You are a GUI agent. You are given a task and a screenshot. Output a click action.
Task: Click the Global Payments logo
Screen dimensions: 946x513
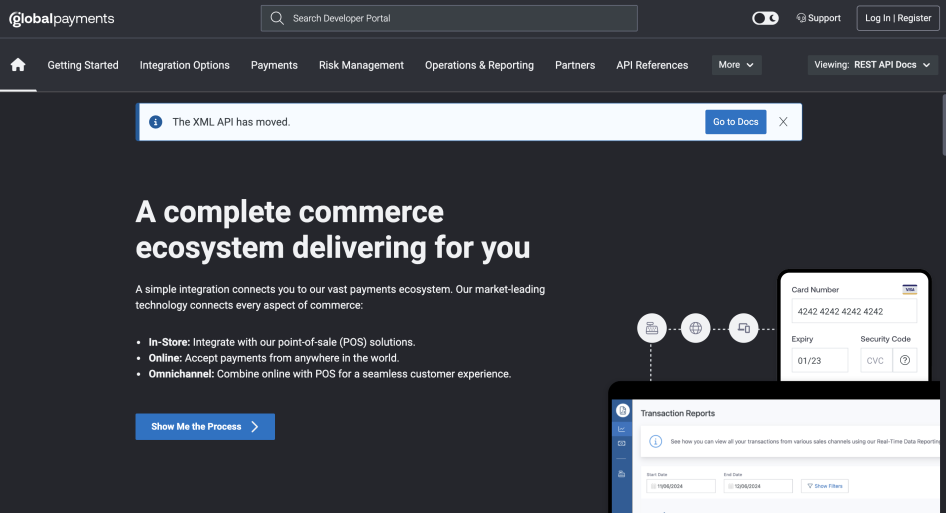point(62,19)
